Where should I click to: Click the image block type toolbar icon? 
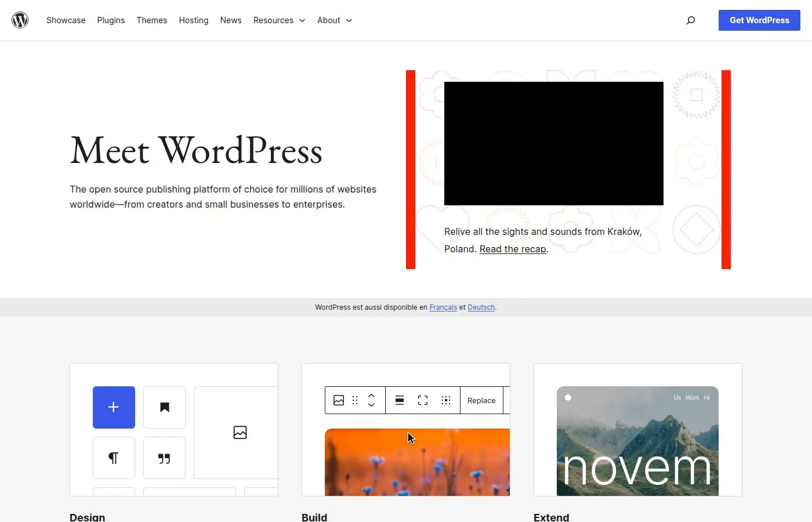point(339,400)
